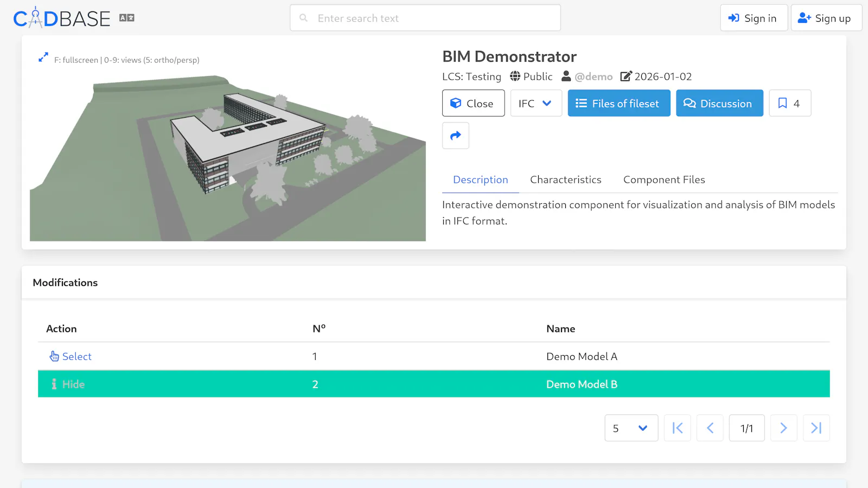Click the LCS: Testing status text
868x488 pixels.
471,76
